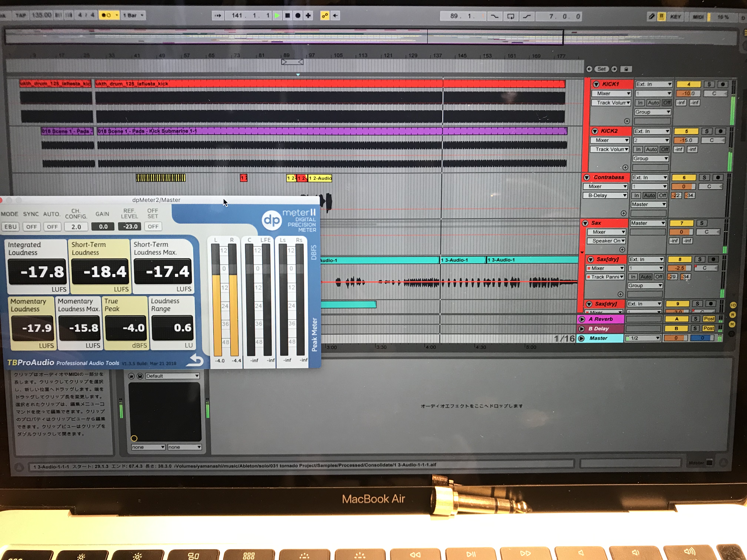747x560 pixels.
Task: Jump to the next locator arrow
Action: (614, 69)
